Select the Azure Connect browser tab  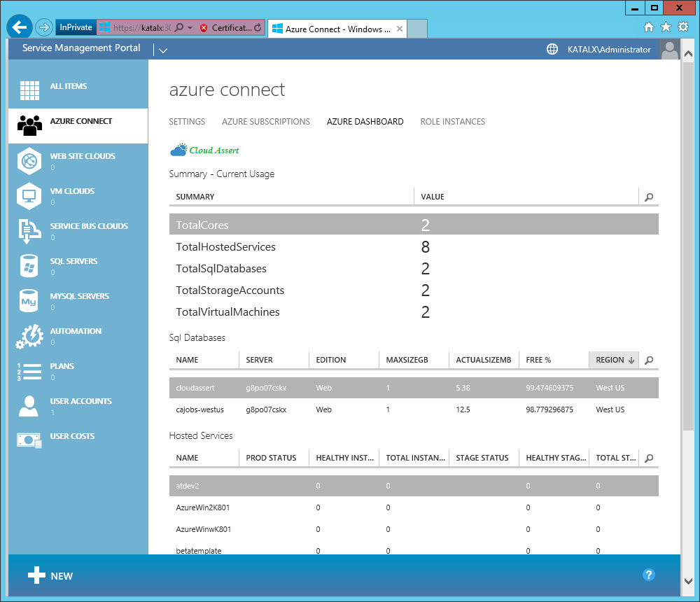337,29
